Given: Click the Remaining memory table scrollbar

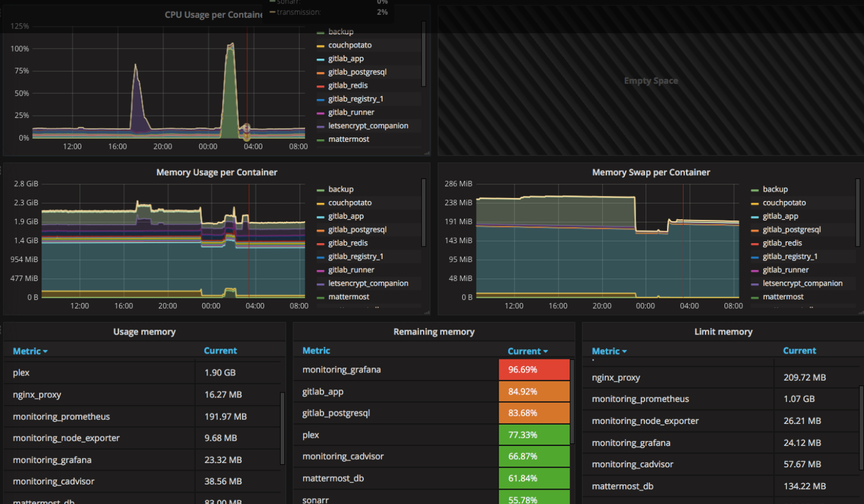Looking at the screenshot, I should 572,401.
